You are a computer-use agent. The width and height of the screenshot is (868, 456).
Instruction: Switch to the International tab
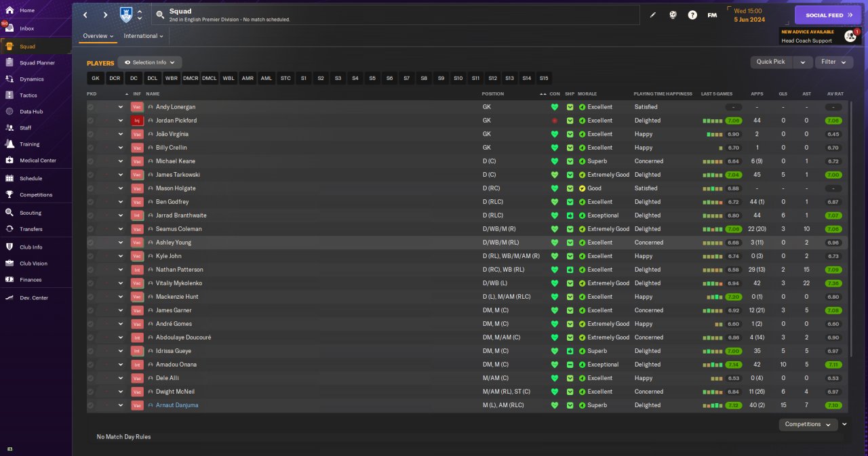point(144,36)
